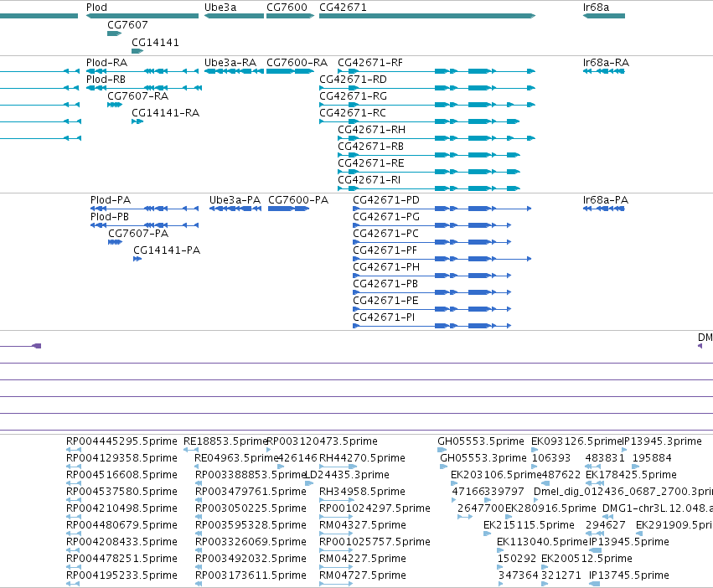
Task: Select the Ir68a gene label
Action: [x=596, y=8]
